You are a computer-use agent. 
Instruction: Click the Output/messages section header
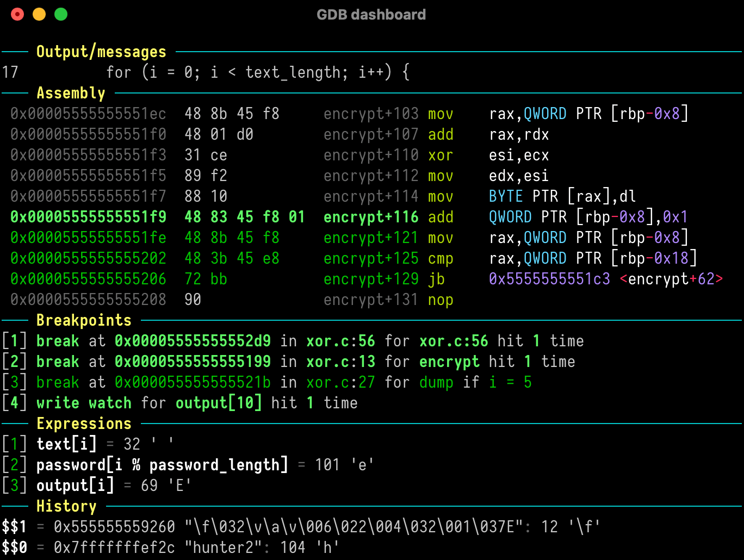pyautogui.click(x=101, y=52)
